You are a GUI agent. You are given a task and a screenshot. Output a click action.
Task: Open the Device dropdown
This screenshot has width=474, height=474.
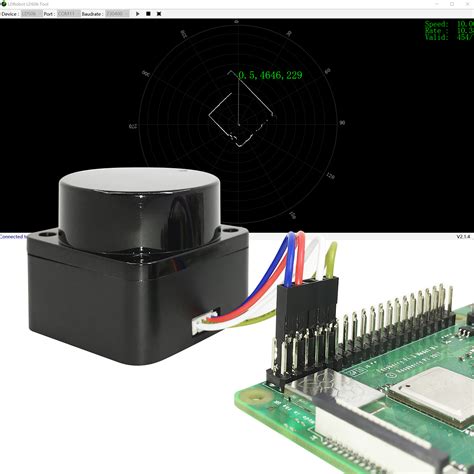pos(32,14)
